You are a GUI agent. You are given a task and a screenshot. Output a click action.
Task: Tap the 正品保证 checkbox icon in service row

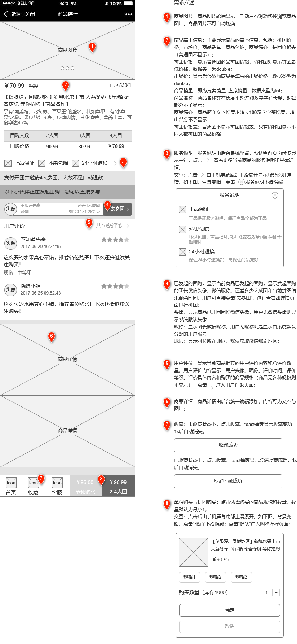point(8,163)
